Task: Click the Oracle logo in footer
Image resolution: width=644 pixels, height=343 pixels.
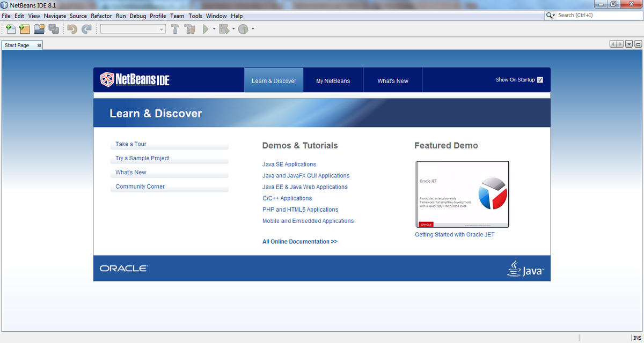Action: (x=123, y=269)
